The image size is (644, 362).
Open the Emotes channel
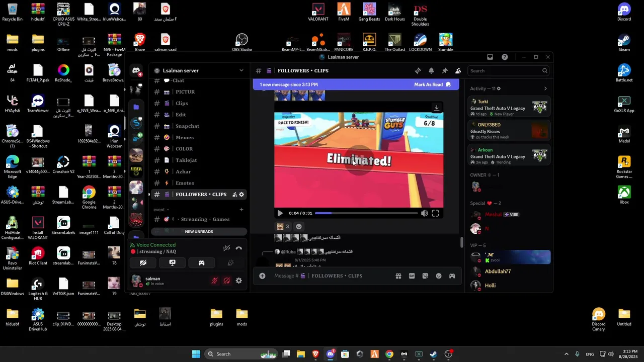pos(199,183)
